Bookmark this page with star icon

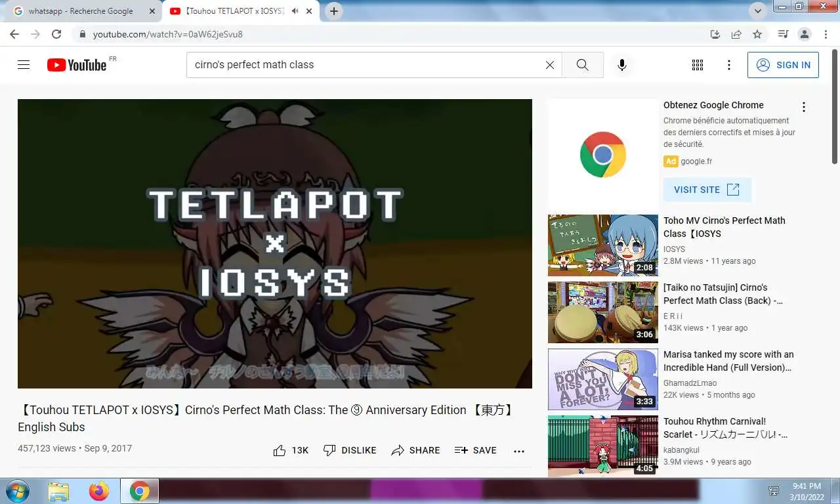click(757, 34)
